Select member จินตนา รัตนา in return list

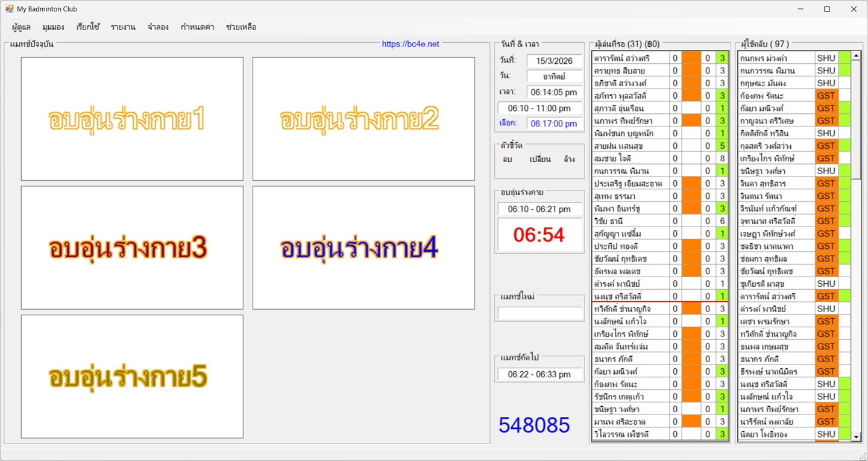776,196
